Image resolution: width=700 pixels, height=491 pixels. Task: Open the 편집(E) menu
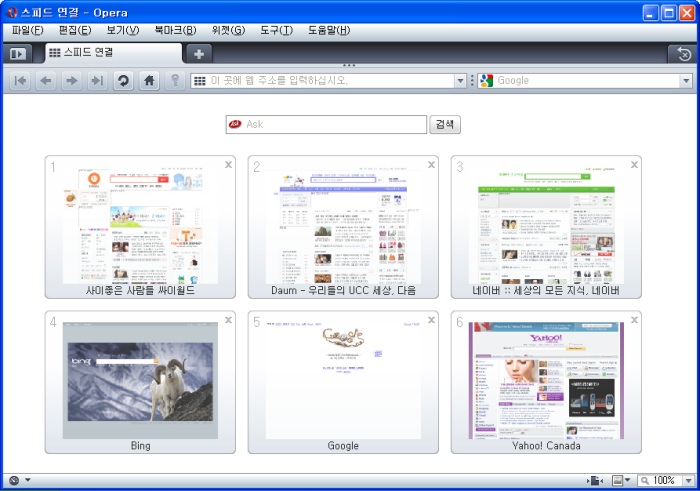(75, 30)
